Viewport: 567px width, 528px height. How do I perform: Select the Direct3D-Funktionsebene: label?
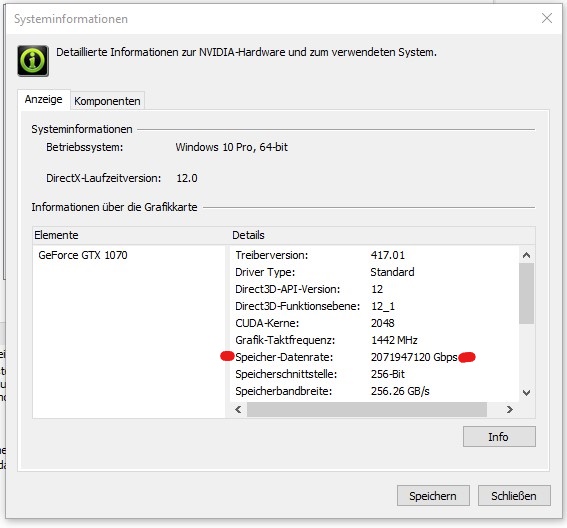(298, 306)
